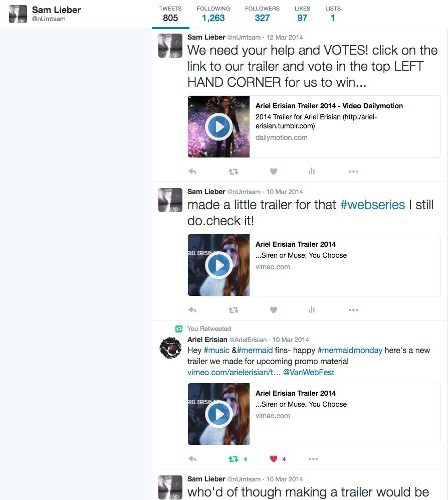Open Ariel Erisian's profile avatar
The width and height of the screenshot is (448, 500).
pos(170,348)
